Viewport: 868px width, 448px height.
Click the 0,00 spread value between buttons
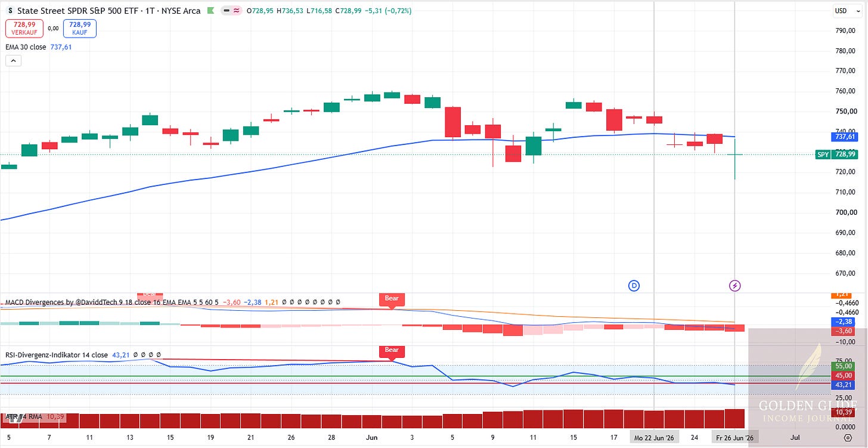click(52, 28)
